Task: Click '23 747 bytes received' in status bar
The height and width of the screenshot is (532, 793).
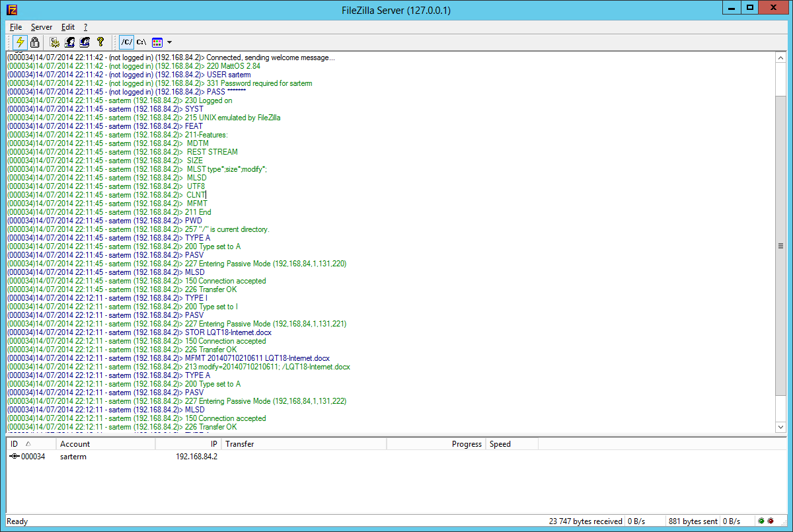Action: click(585, 521)
